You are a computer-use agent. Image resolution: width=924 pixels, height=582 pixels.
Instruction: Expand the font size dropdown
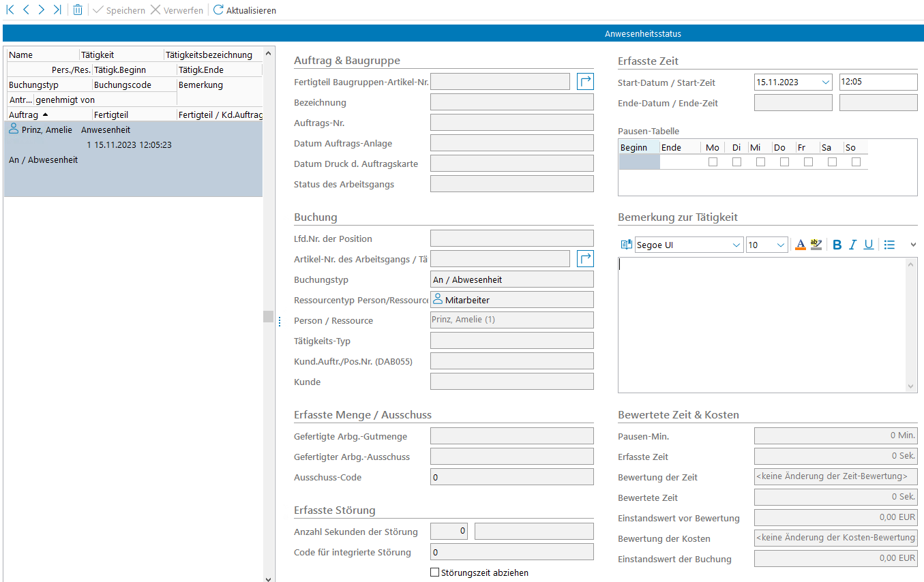781,245
